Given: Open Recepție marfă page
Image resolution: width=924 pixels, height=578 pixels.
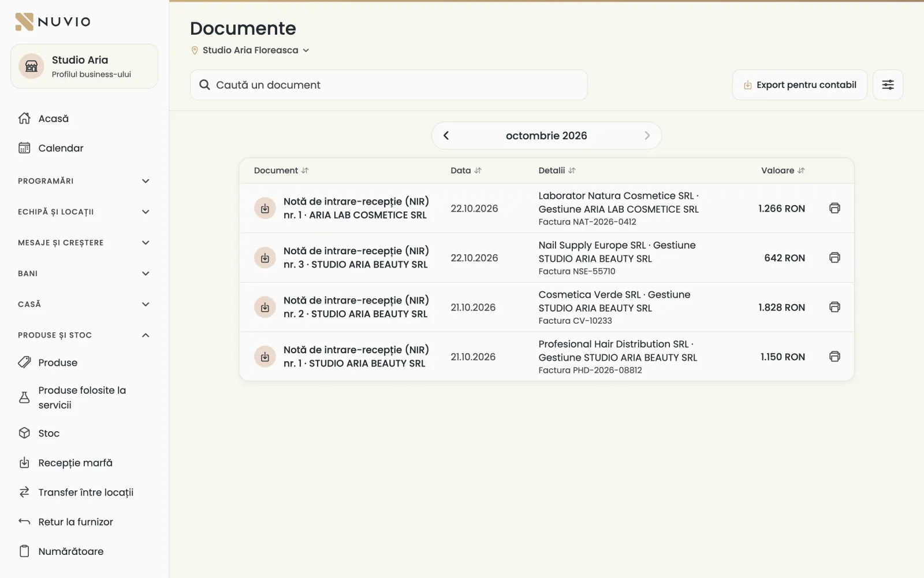Looking at the screenshot, I should pyautogui.click(x=84, y=463).
